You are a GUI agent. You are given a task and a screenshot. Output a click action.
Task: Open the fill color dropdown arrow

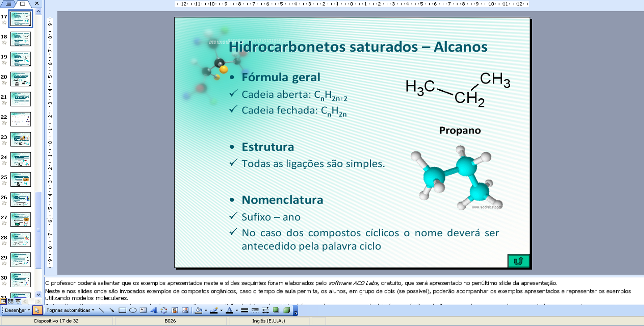point(206,310)
